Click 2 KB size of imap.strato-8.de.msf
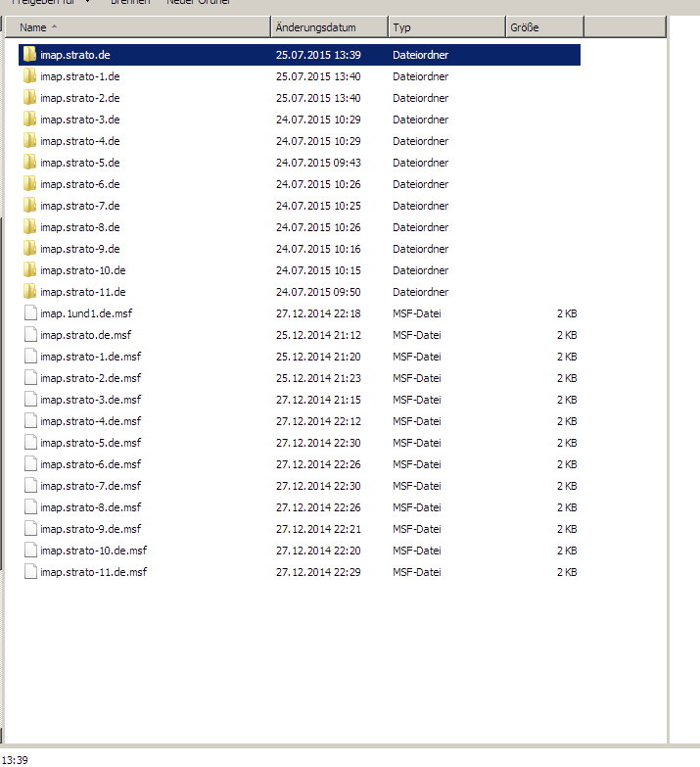Screen dimensions: 700x767 pos(567,506)
